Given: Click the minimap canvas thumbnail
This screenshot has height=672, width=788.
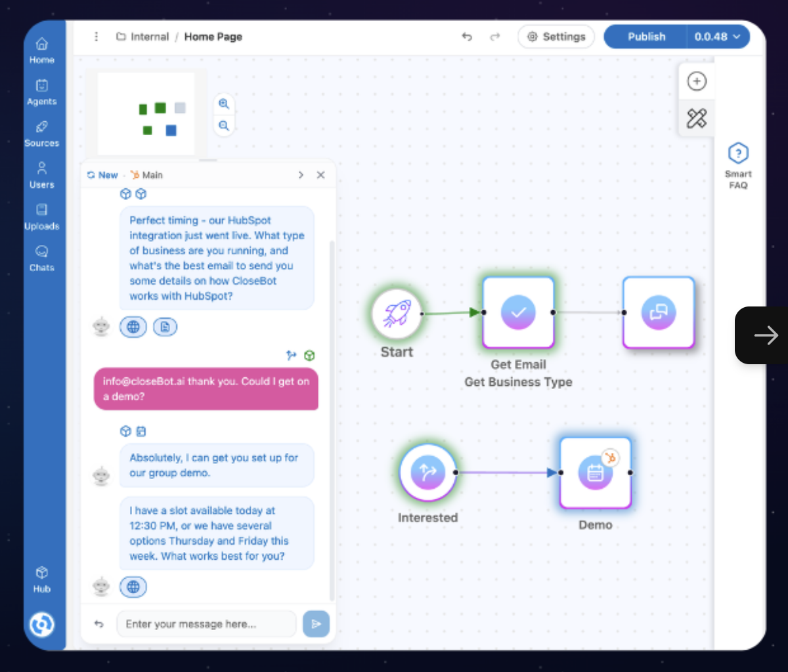Looking at the screenshot, I should (146, 114).
